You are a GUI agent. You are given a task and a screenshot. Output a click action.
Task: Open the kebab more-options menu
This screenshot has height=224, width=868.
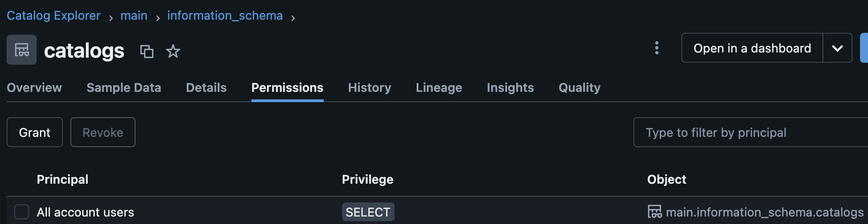(x=657, y=48)
